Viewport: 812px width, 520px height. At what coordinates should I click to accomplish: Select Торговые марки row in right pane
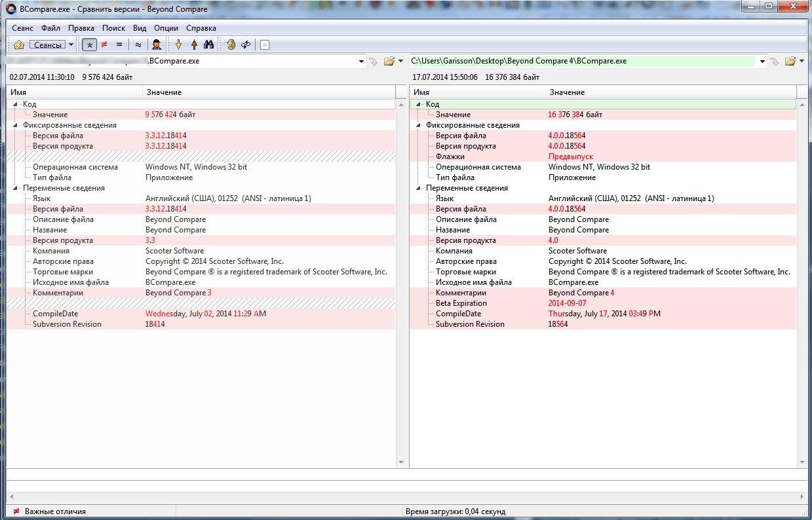pos(603,272)
